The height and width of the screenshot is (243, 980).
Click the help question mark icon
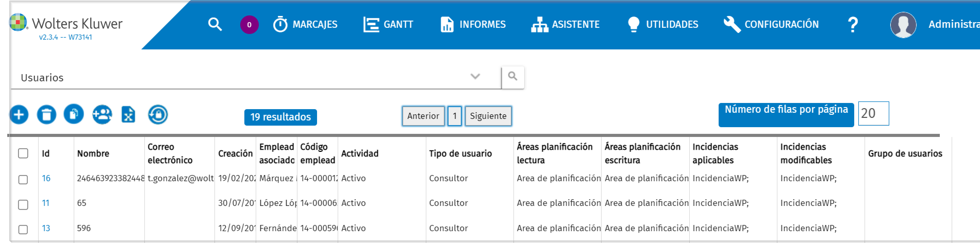point(853,24)
